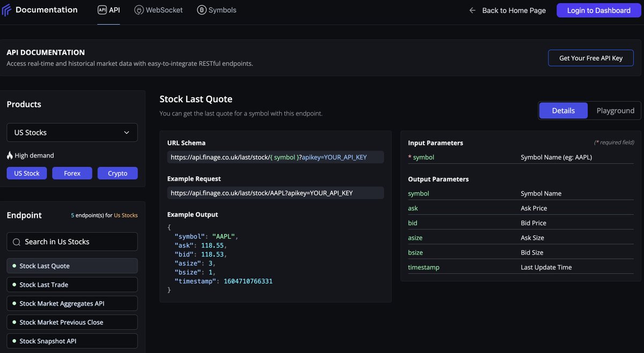The width and height of the screenshot is (644, 353).
Task: Select Stock Last Trade endpoint
Action: [x=72, y=285]
